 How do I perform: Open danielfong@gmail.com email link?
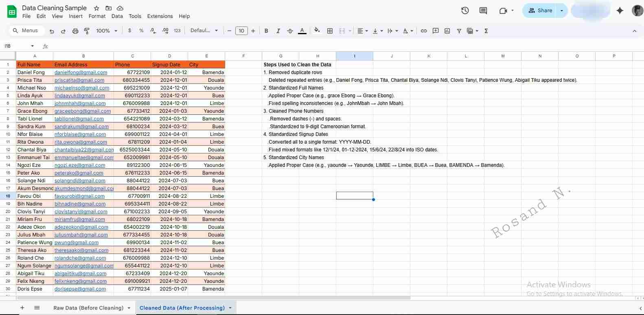[x=81, y=72]
